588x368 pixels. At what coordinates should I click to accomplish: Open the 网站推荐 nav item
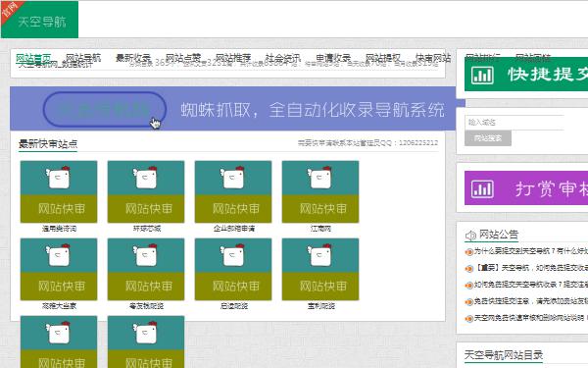point(233,58)
